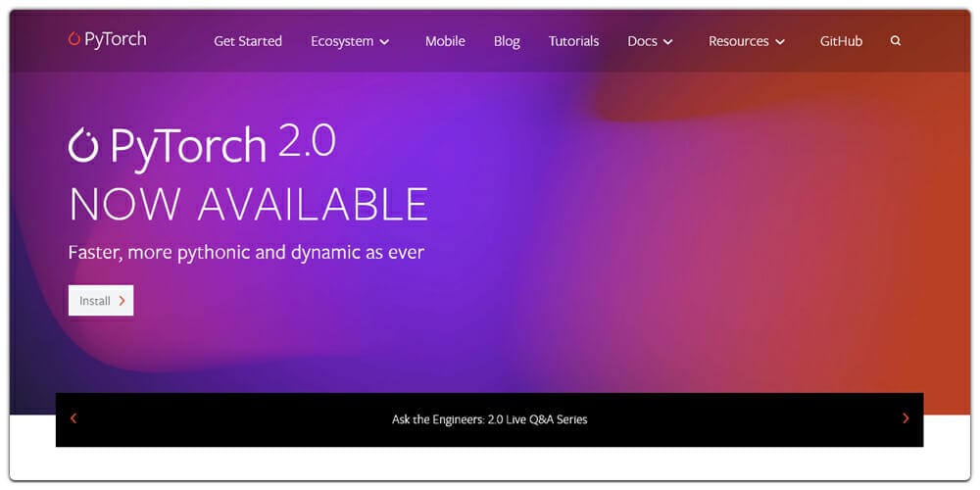
Task: Click the NOW AVAILABLE headline
Action: click(x=248, y=205)
